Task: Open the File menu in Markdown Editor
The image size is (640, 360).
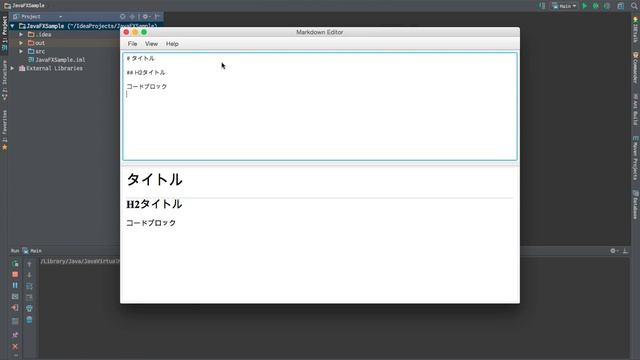Action: coord(132,44)
